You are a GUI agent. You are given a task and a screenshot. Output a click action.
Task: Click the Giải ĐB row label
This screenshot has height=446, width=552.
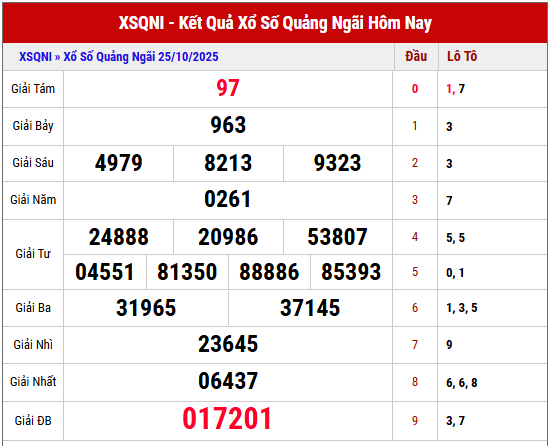pos(33,421)
